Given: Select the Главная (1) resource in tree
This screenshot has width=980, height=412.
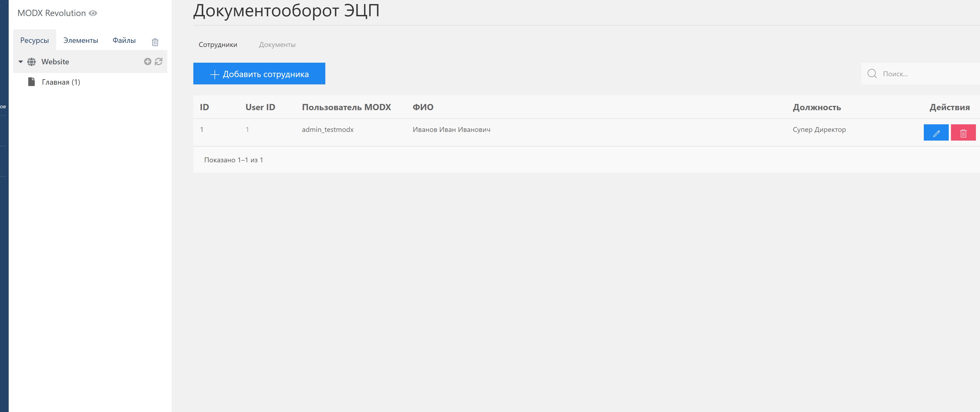Looking at the screenshot, I should coord(61,82).
